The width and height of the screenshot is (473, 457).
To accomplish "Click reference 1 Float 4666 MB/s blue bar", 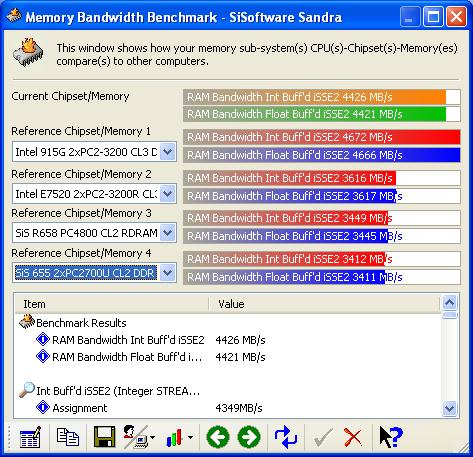I will [x=322, y=155].
